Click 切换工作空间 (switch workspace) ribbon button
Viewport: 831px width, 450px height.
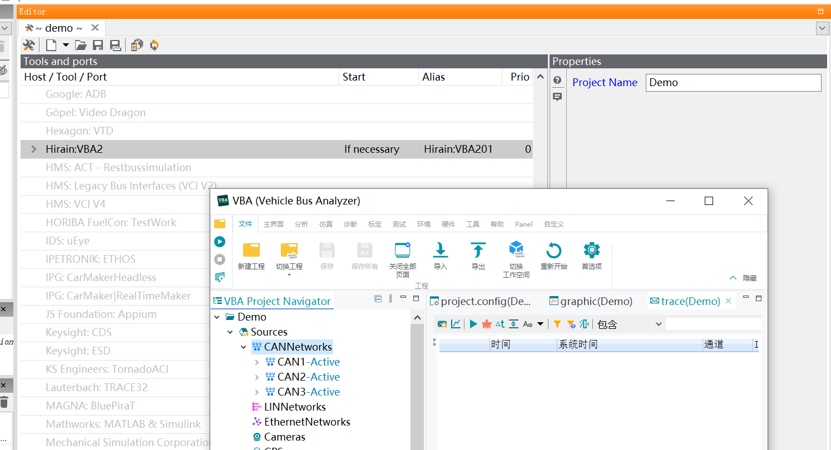pyautogui.click(x=516, y=259)
